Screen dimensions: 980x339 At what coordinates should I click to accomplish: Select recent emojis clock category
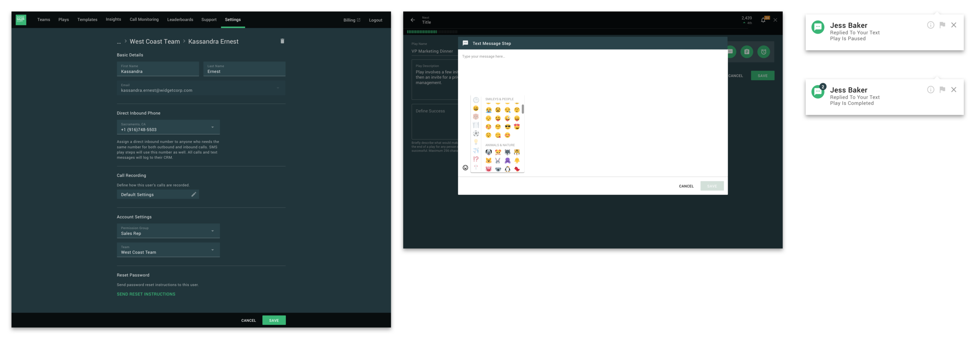click(x=476, y=100)
